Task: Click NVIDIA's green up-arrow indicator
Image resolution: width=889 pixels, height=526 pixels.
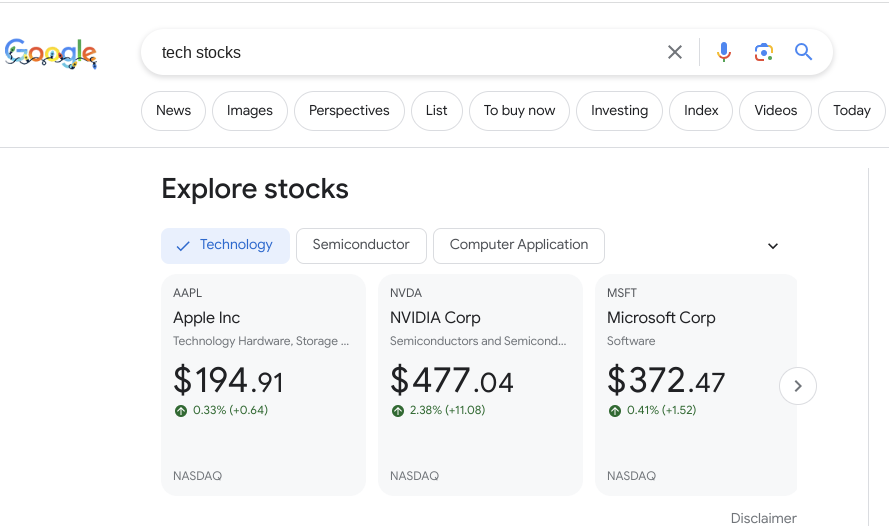Action: 398,411
